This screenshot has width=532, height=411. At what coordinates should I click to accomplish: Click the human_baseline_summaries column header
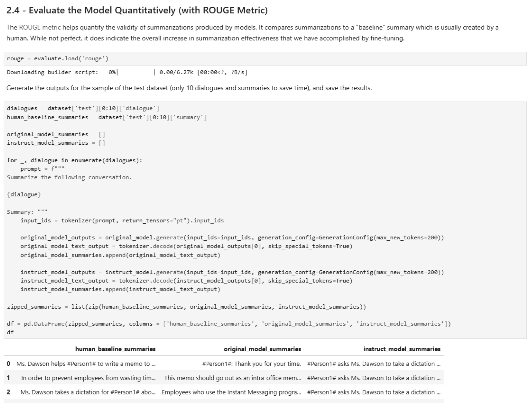[115, 349]
